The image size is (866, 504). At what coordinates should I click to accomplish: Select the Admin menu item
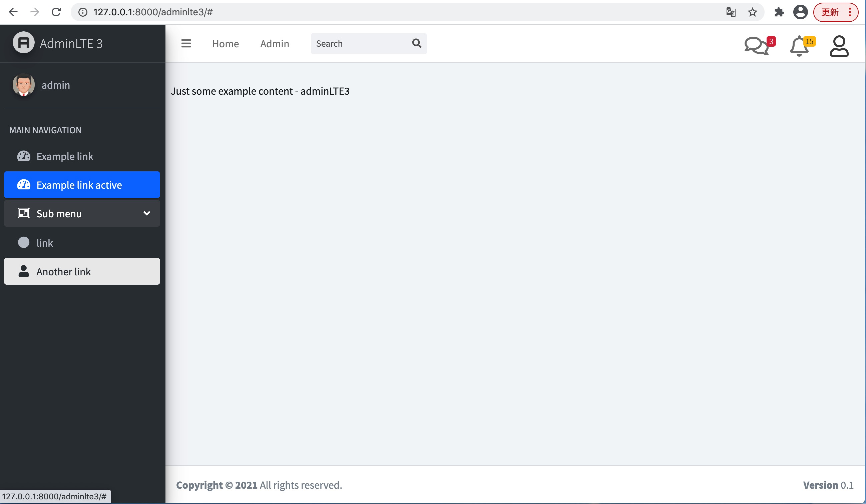coord(275,43)
